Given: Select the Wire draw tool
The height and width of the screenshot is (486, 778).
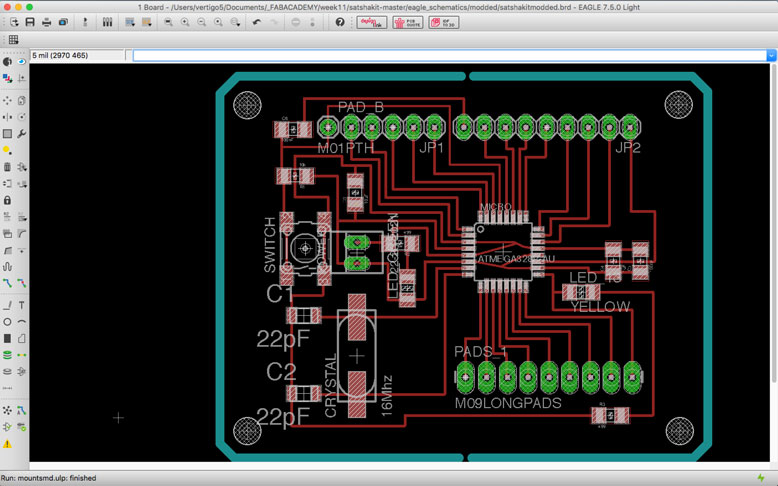Looking at the screenshot, I should (7, 305).
